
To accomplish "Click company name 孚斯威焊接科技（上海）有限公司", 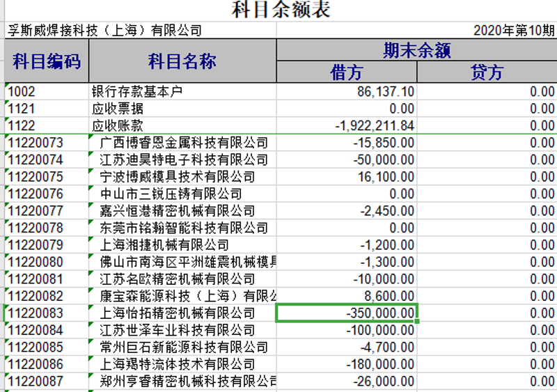I will coord(105,31).
